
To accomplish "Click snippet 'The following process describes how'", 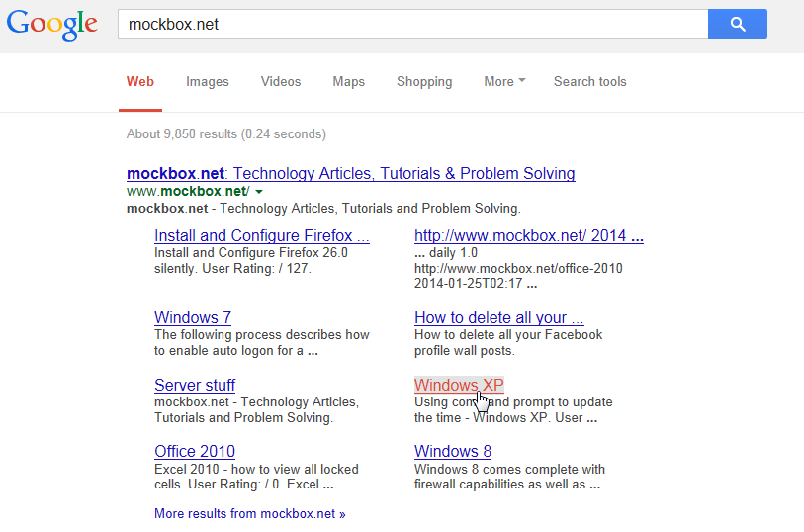I will 261,334.
